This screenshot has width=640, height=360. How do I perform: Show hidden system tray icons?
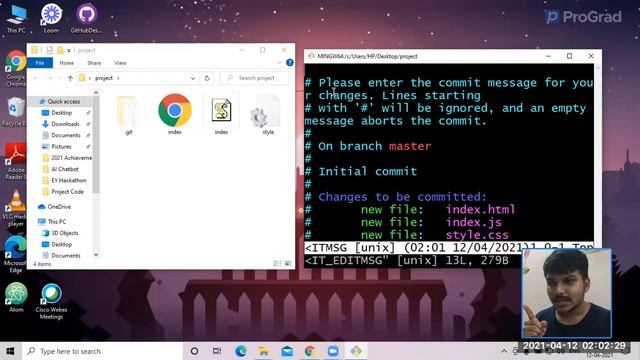504,351
